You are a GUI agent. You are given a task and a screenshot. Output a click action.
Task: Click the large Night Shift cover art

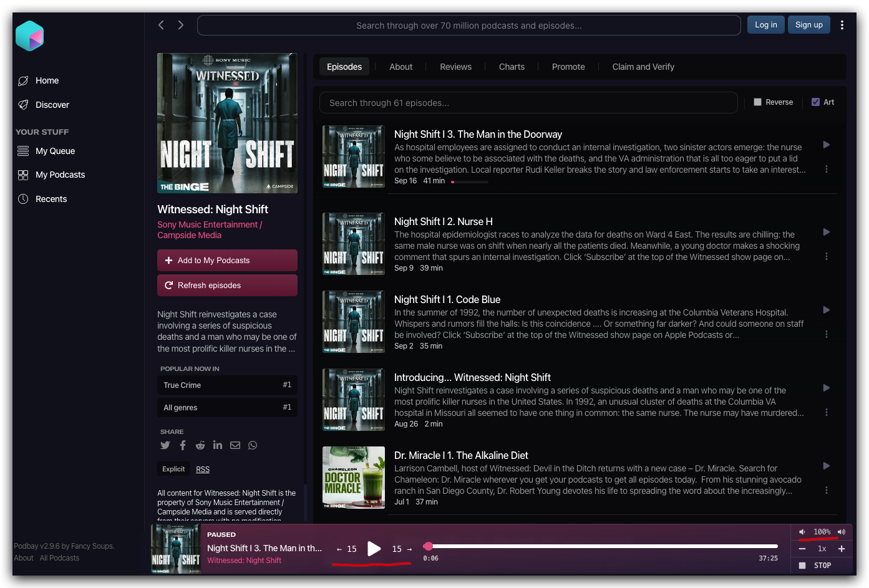227,123
